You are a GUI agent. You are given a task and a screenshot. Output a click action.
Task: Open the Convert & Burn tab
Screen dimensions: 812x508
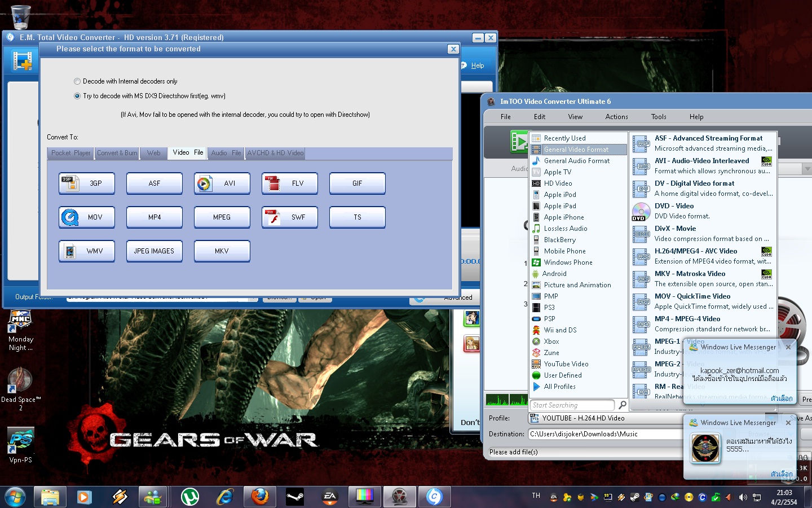click(117, 153)
